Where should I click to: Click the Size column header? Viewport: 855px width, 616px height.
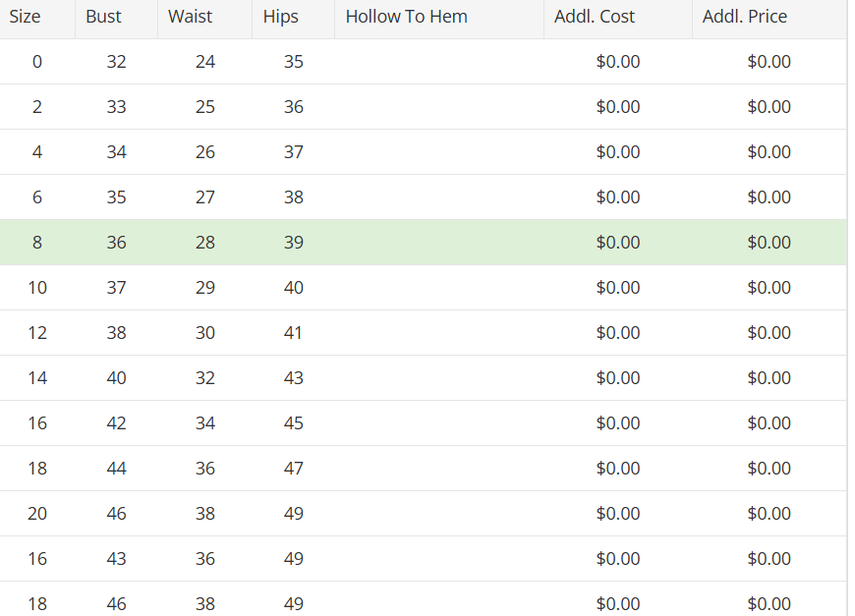click(x=37, y=17)
